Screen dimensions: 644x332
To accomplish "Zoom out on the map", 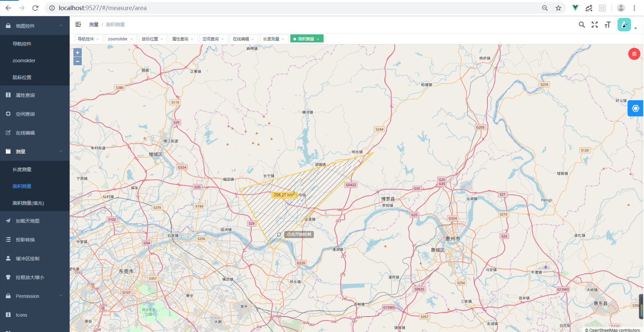I will coord(77,61).
